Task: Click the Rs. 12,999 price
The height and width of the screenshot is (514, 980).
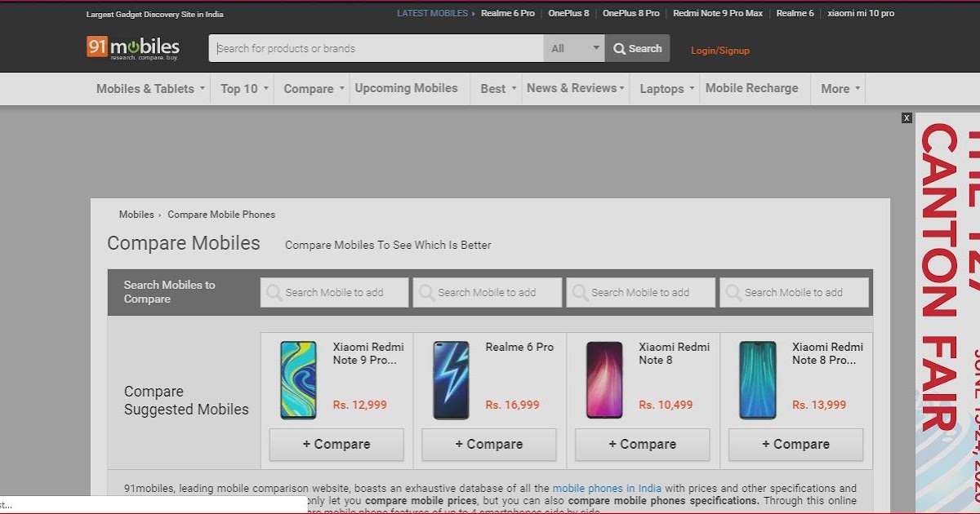Action: click(360, 405)
